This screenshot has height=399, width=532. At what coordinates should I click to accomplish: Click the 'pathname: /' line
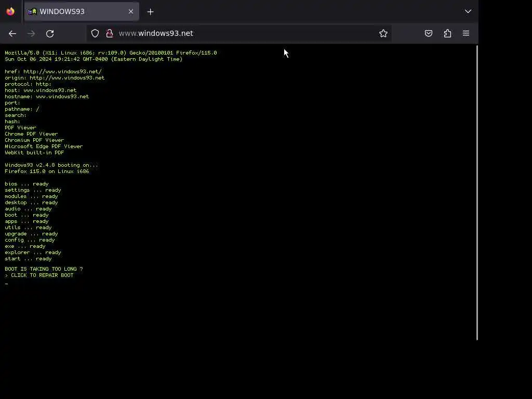[x=22, y=109]
